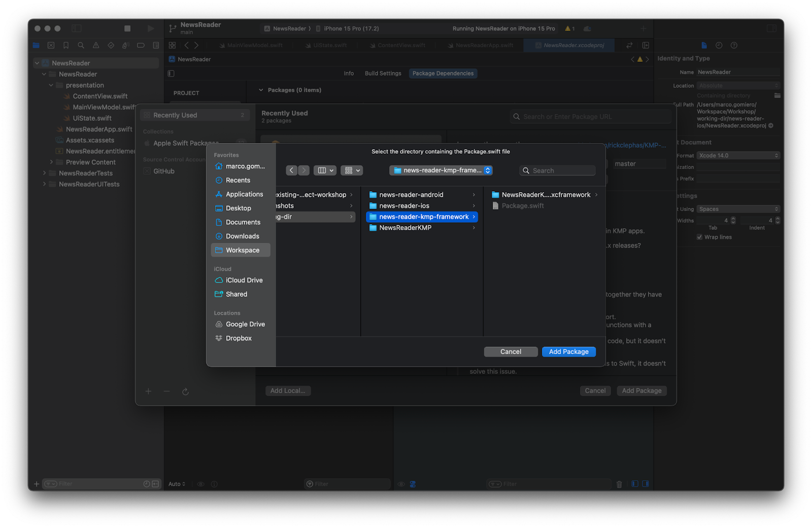Select ContentView.swift in project navigator
812x528 pixels.
click(x=100, y=96)
